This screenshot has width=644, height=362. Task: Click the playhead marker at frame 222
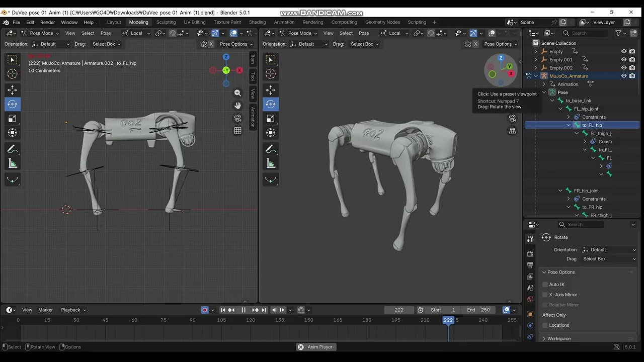coord(448,320)
